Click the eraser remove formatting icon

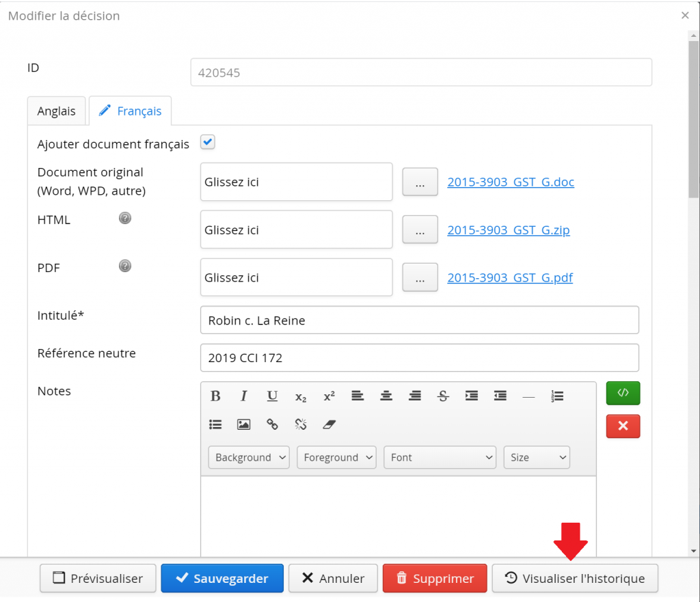pyautogui.click(x=329, y=424)
